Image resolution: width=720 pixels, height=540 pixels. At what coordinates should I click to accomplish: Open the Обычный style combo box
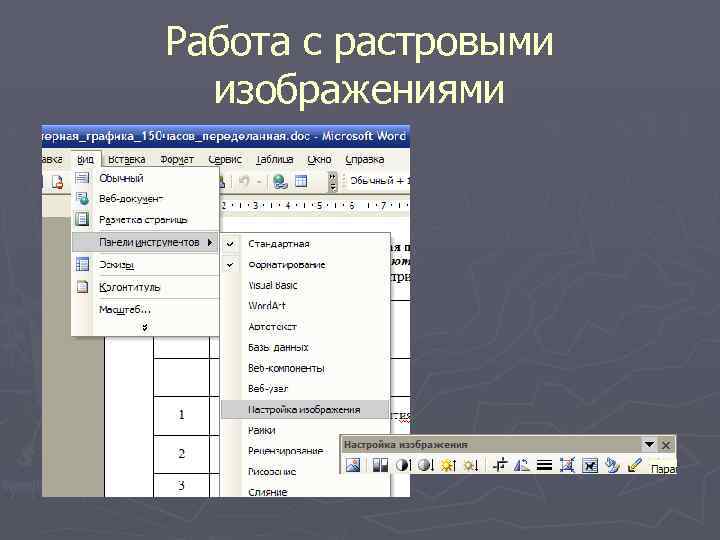click(379, 181)
